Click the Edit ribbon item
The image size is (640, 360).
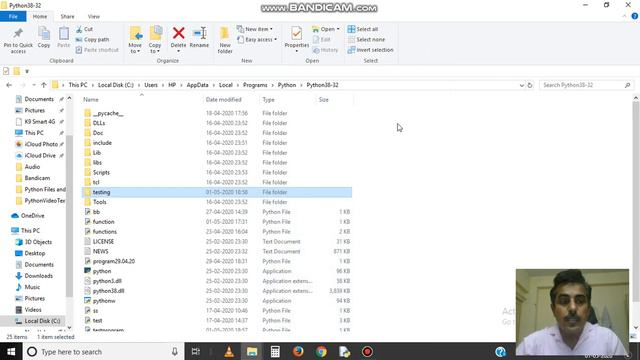point(322,40)
